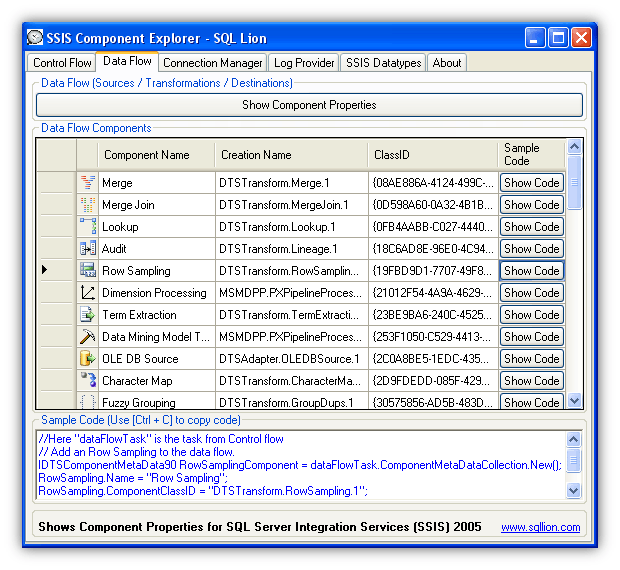
Task: Click the Audit component icon
Action: (x=87, y=249)
